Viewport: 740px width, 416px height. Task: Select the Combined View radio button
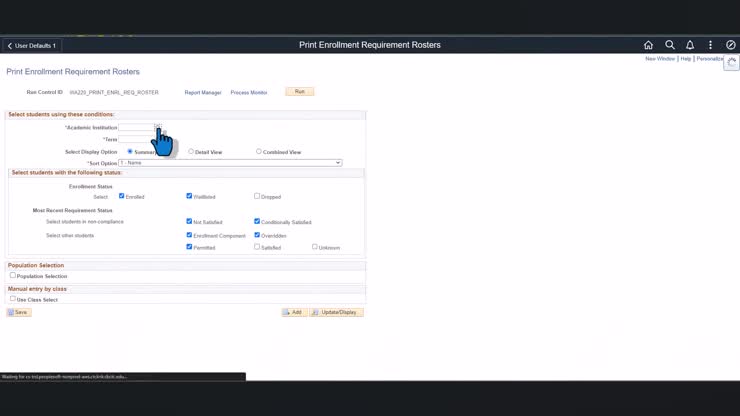coord(259,152)
